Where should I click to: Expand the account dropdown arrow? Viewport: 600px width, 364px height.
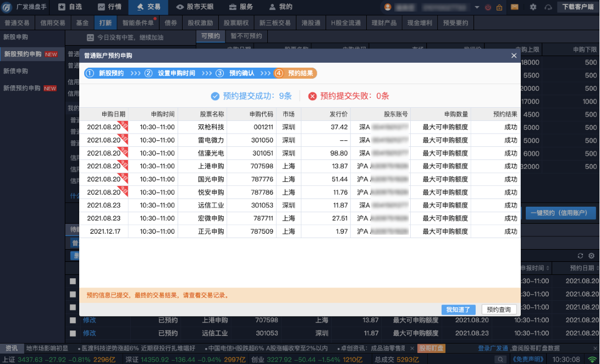[x=477, y=7]
